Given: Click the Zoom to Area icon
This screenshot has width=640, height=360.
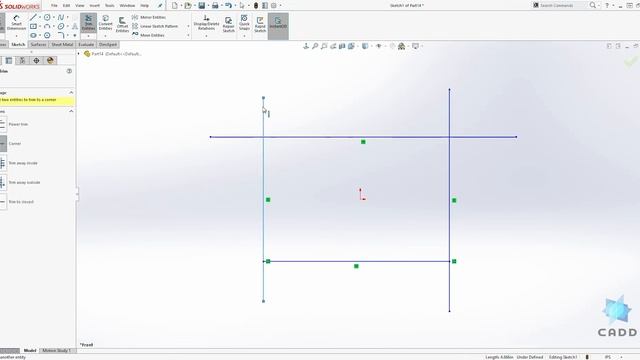Looking at the screenshot, I should pyautogui.click(x=324, y=46).
